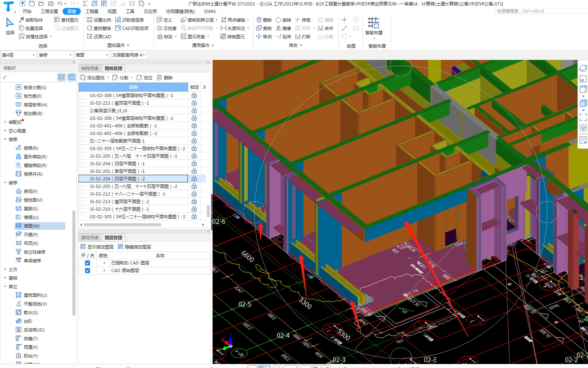Screen dimensions: 588x368
Task: Click 隐藏指定图层 hide specified layer
Action: point(134,247)
